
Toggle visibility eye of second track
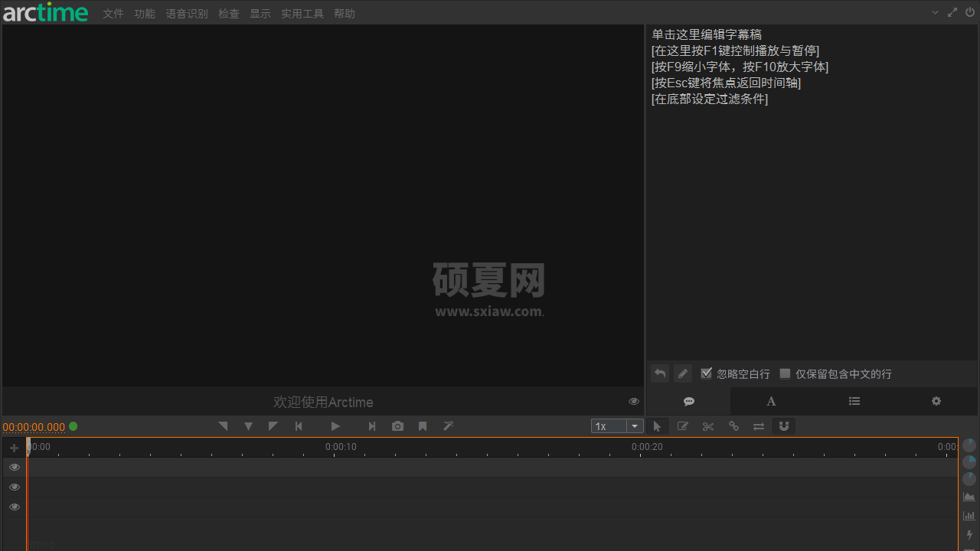pyautogui.click(x=14, y=487)
